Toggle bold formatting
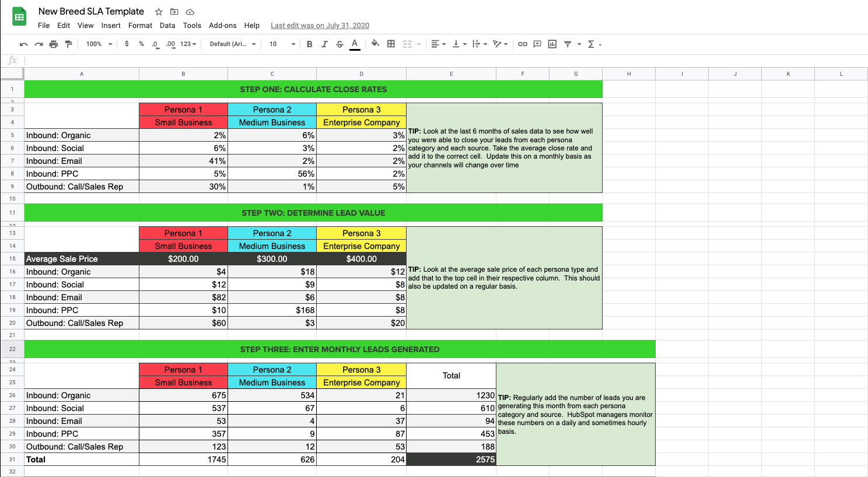Screen dimensions: 868x477 [309, 44]
